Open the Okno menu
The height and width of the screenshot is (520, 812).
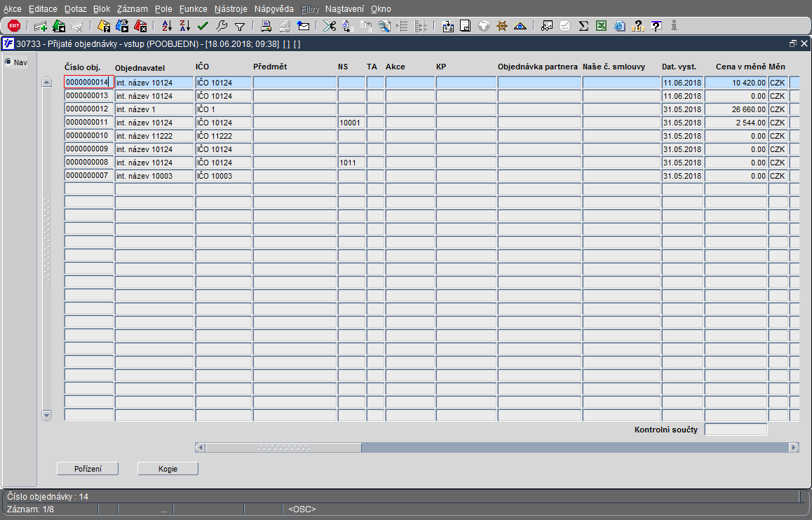(381, 9)
